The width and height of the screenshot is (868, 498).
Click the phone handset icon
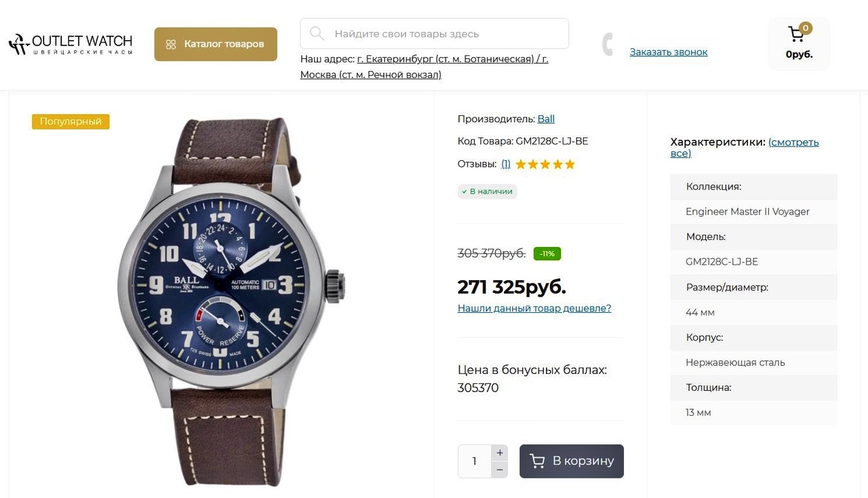[x=608, y=44]
